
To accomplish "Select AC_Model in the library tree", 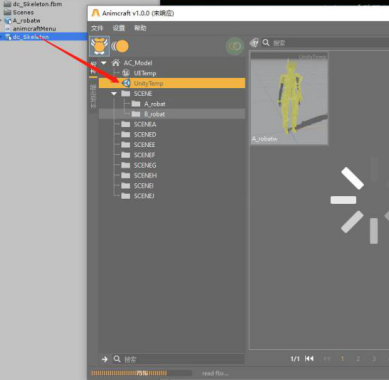I will tap(138, 63).
